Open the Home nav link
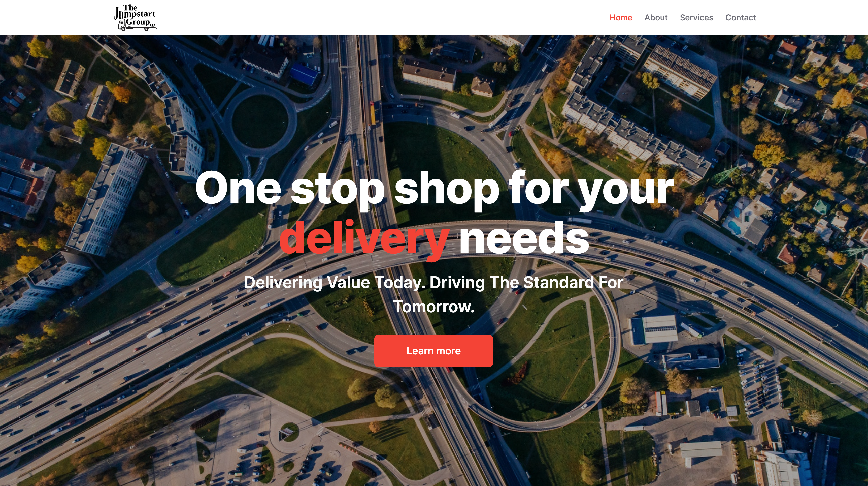The width and height of the screenshot is (868, 486). tap(621, 18)
